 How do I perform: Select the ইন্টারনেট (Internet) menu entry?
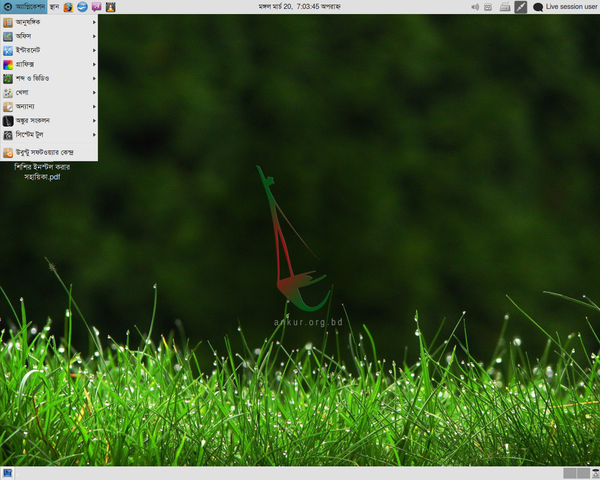coord(49,51)
